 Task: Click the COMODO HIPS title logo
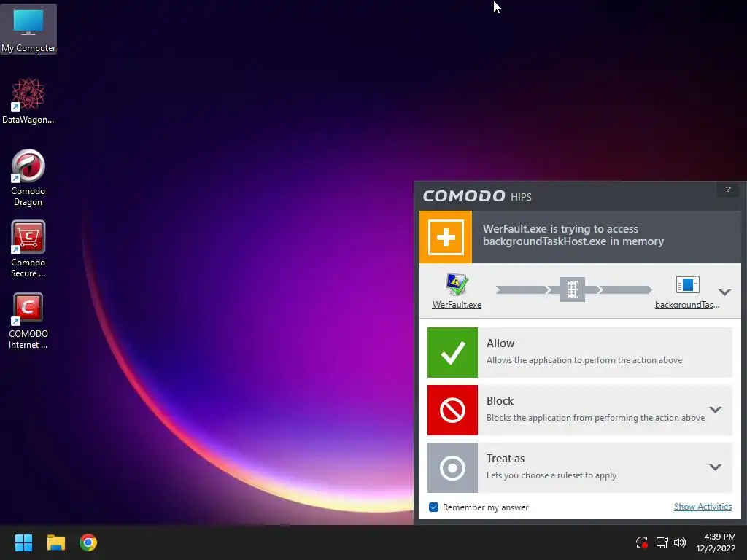(477, 196)
